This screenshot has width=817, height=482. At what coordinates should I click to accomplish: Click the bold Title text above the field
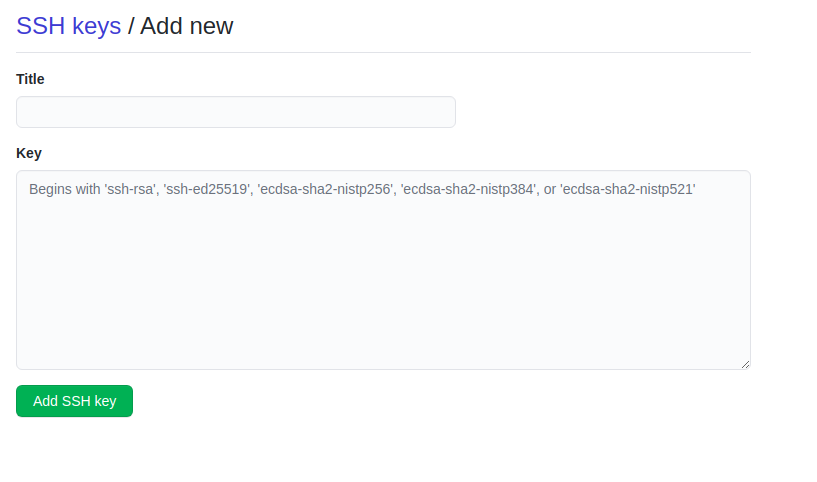(30, 79)
